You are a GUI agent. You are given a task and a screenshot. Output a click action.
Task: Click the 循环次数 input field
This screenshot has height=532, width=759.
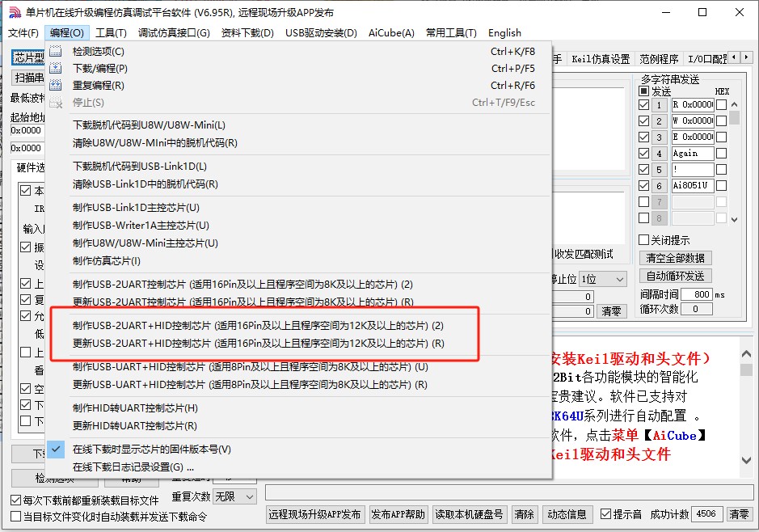coord(697,309)
